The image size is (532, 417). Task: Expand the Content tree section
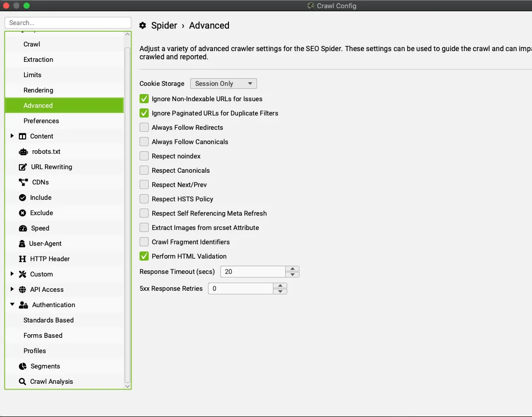coord(12,136)
